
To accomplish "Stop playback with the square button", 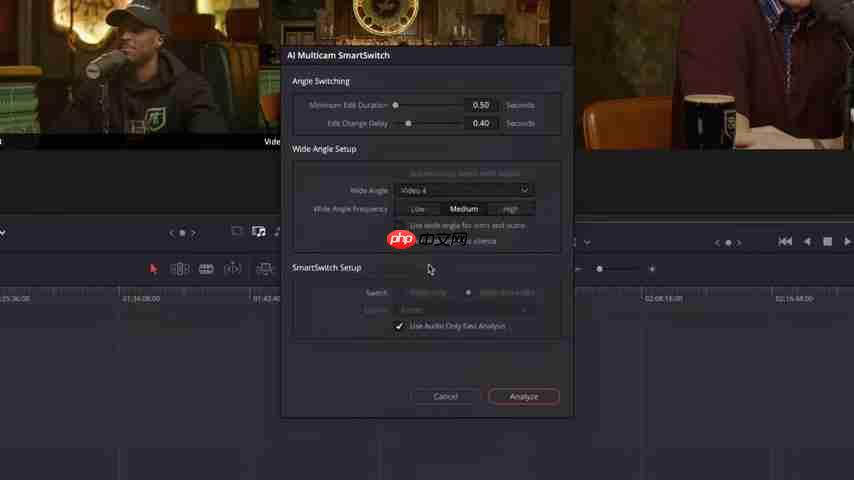I will [x=827, y=241].
